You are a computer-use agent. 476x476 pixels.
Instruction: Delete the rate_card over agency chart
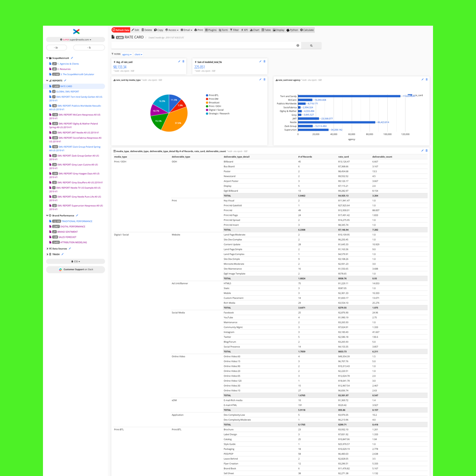coord(426,79)
